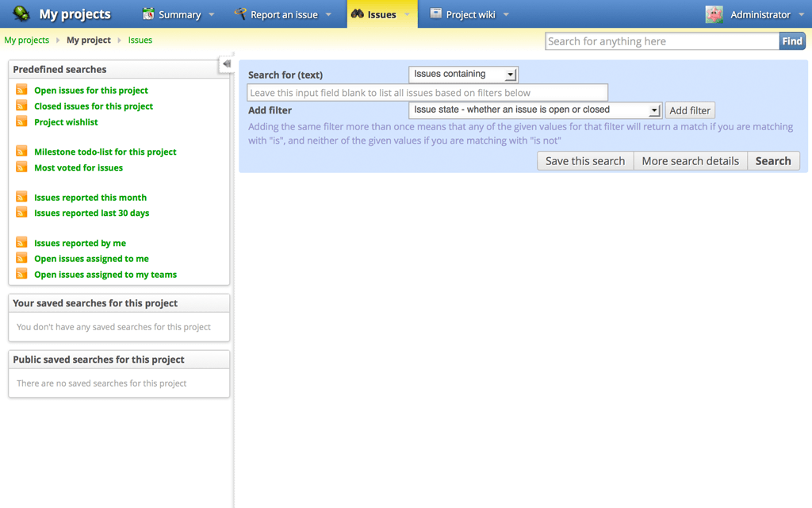Click the Administrator avatar image

point(714,14)
